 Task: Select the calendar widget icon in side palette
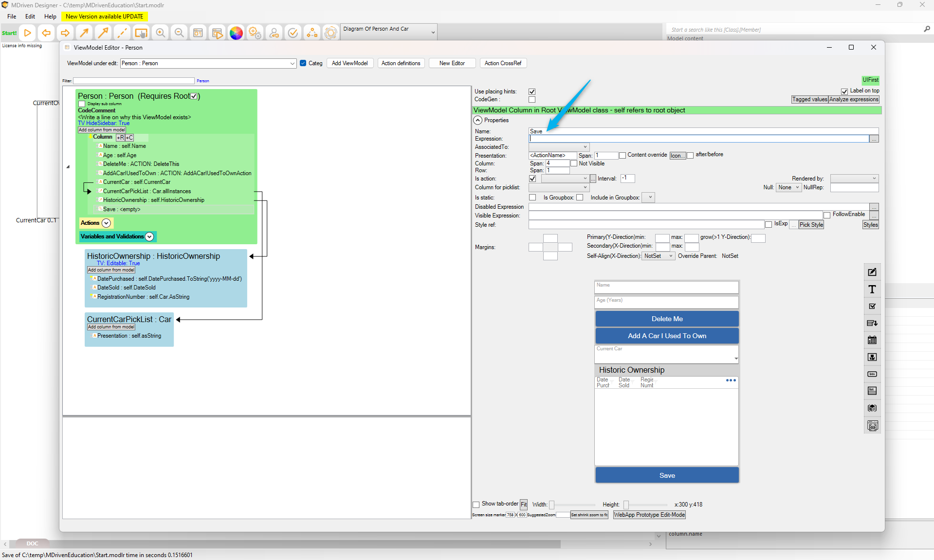pyautogui.click(x=872, y=340)
